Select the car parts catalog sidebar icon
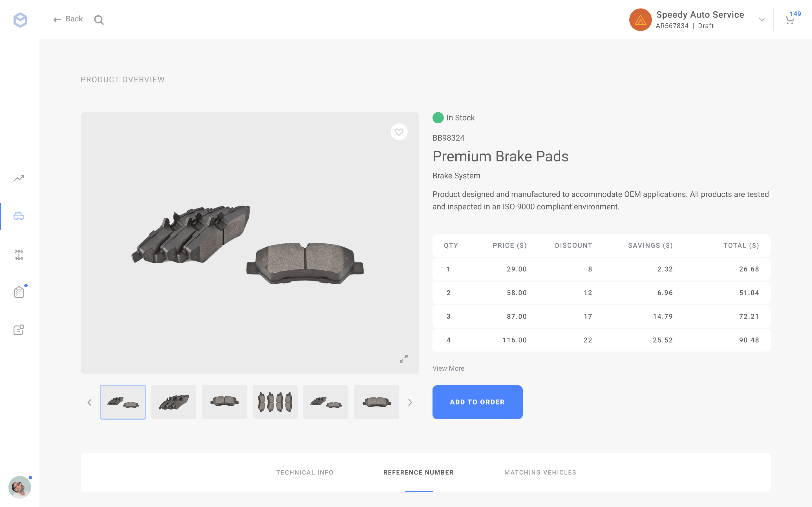The height and width of the screenshot is (507, 812). [x=19, y=216]
